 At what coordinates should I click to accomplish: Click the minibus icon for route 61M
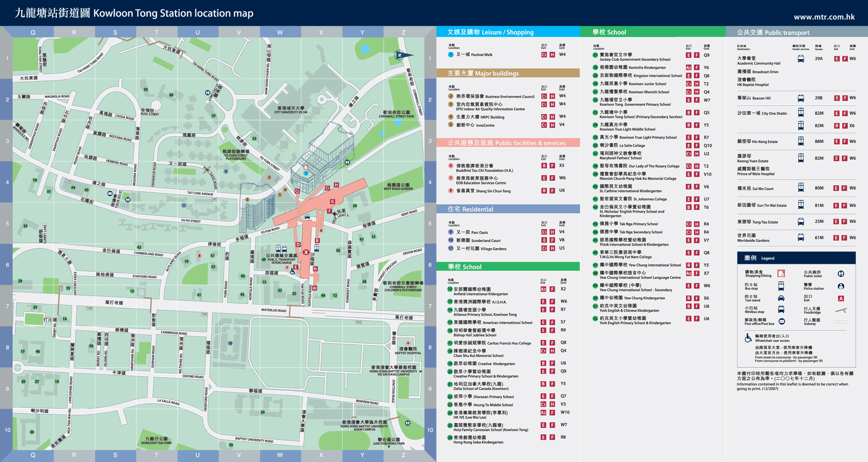[800, 238]
